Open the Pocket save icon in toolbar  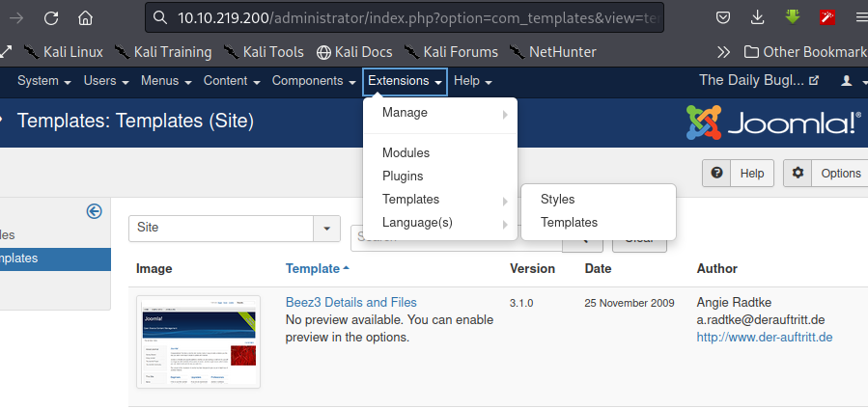[722, 17]
